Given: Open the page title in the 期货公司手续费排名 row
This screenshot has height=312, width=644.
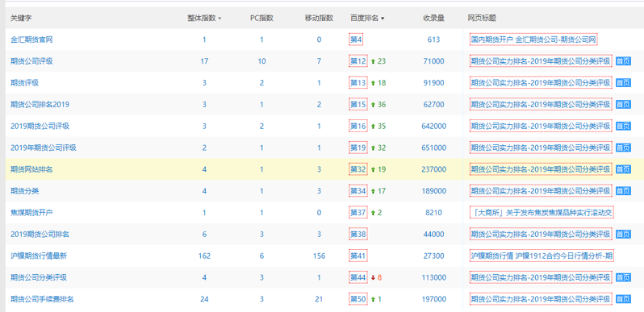Looking at the screenshot, I should (x=541, y=299).
